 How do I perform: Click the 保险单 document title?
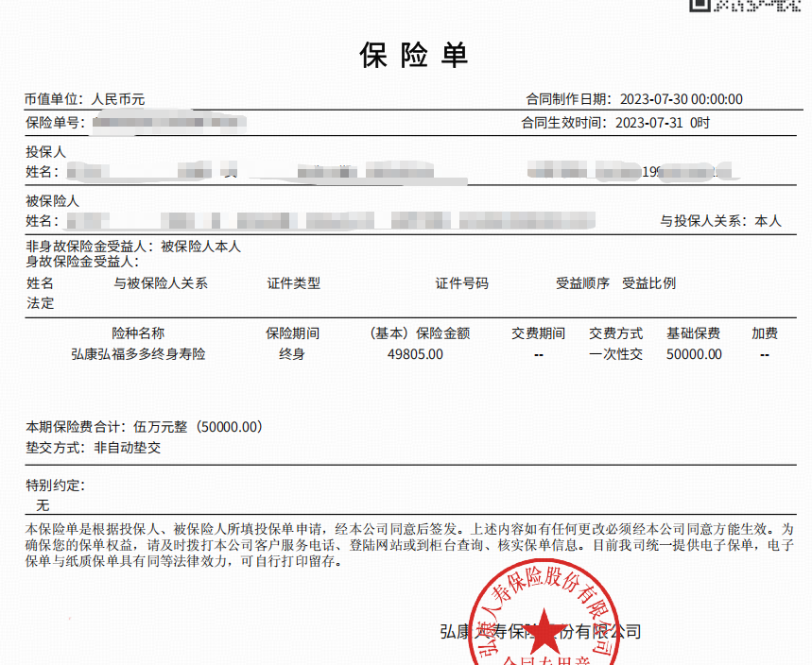click(414, 55)
